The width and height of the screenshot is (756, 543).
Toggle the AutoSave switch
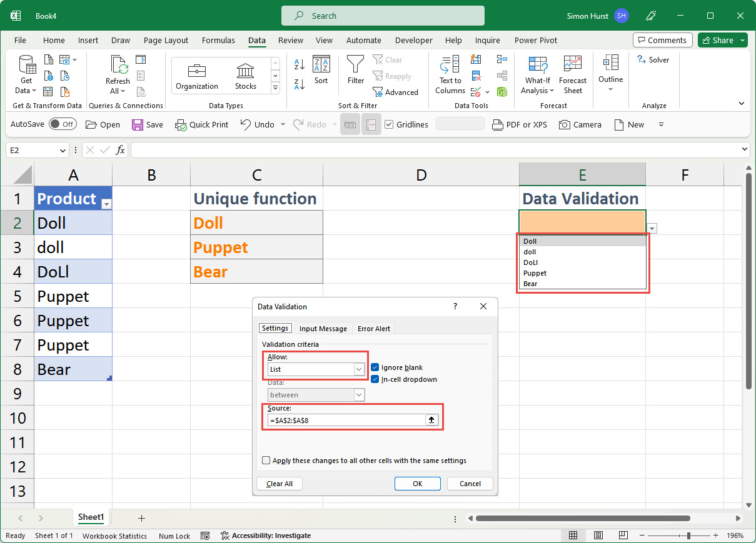click(x=63, y=124)
